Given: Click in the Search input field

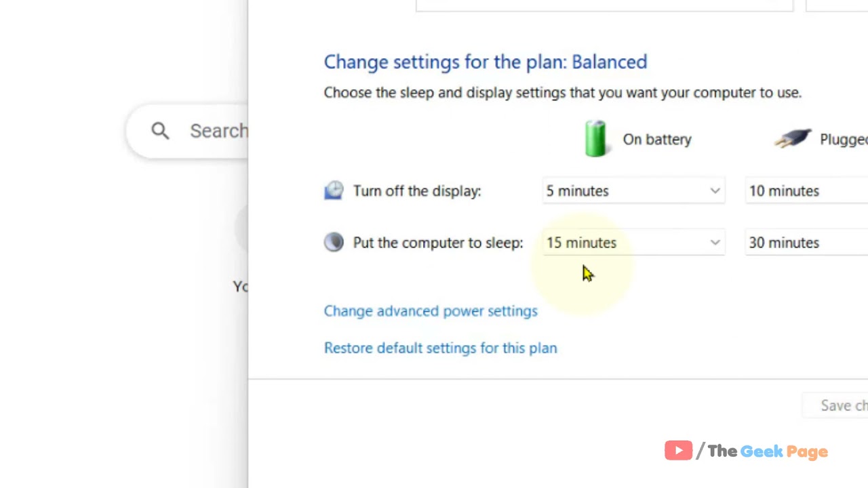Looking at the screenshot, I should [218, 131].
